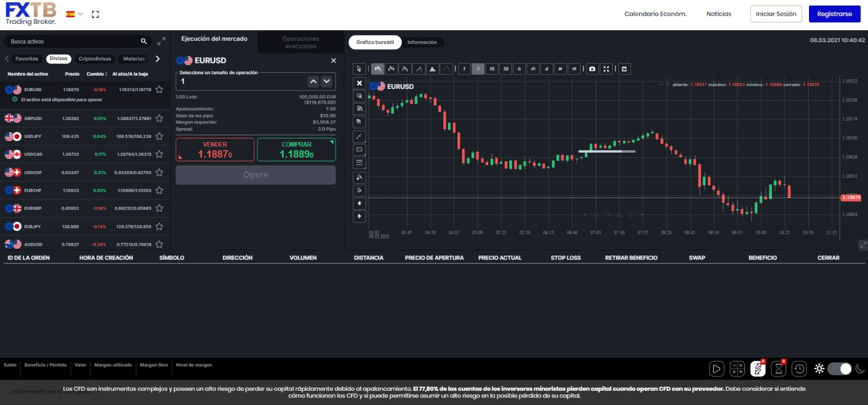Click the Registrarse button
This screenshot has width=868, height=405.
(834, 14)
